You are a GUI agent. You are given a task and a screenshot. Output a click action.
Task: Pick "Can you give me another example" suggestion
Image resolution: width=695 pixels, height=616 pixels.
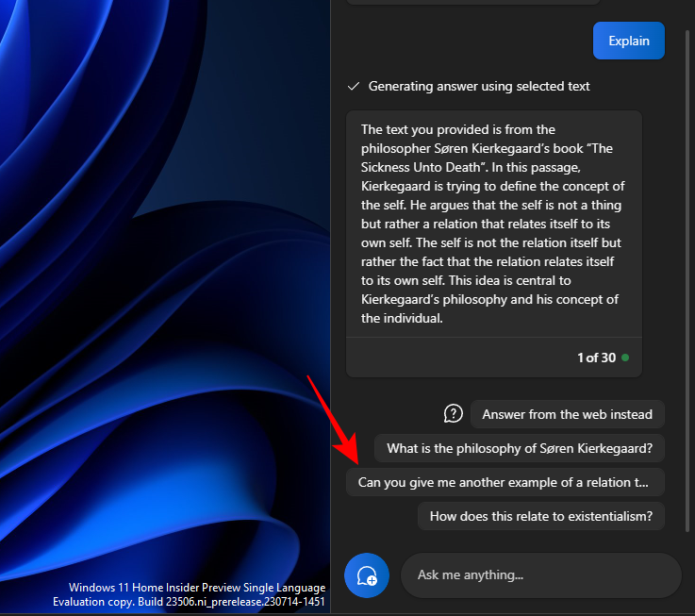point(505,482)
